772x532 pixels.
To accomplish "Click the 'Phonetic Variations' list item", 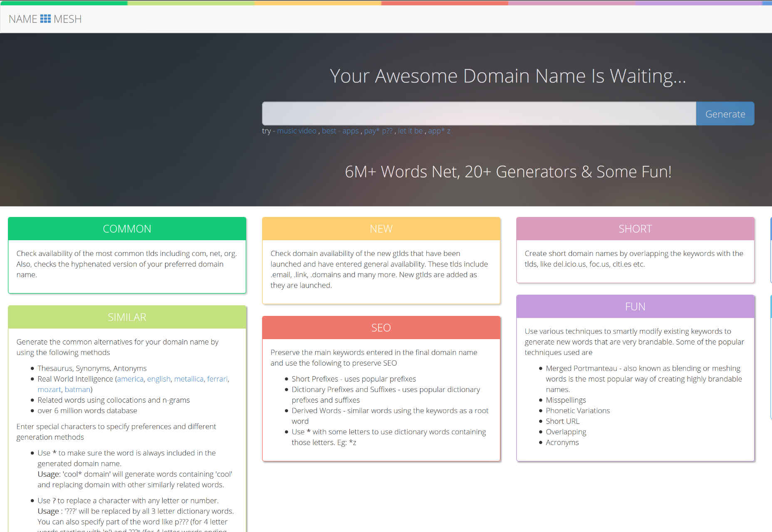I will point(578,411).
